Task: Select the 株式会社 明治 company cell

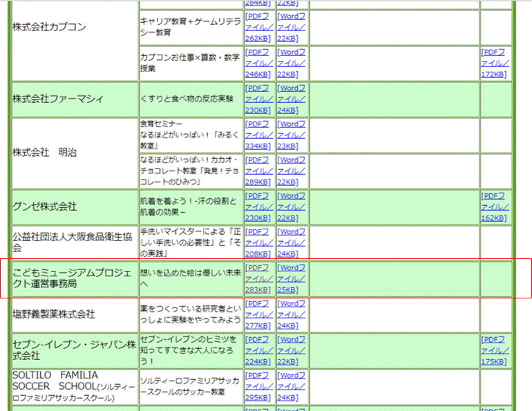Action: click(x=75, y=153)
